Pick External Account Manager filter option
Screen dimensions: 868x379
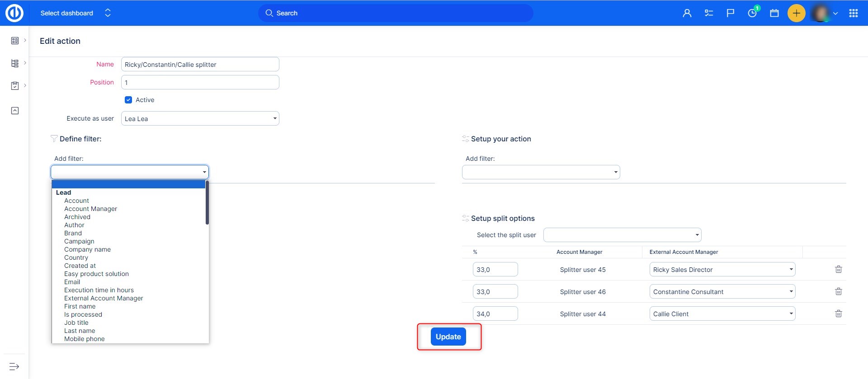click(104, 298)
